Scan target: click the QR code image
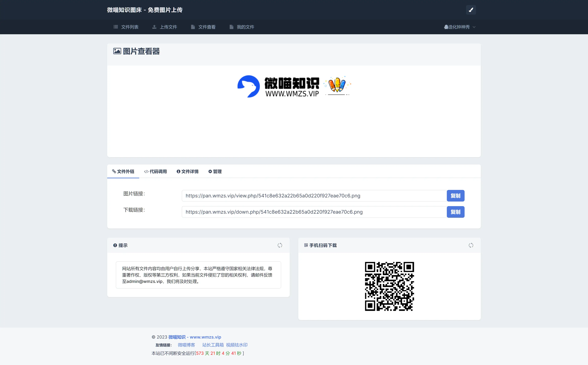Screen dimensions: 588x365 (389, 286)
